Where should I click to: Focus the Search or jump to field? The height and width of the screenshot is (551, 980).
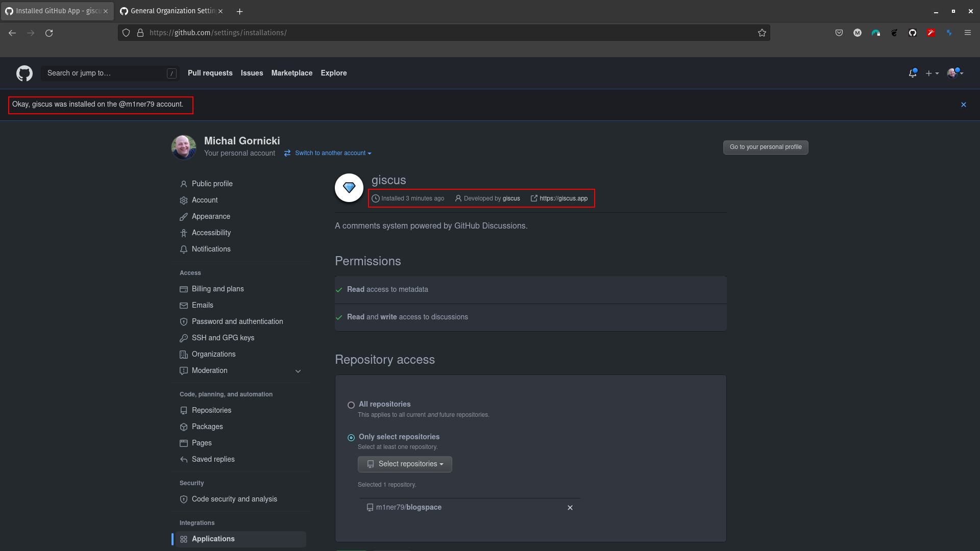tap(110, 73)
